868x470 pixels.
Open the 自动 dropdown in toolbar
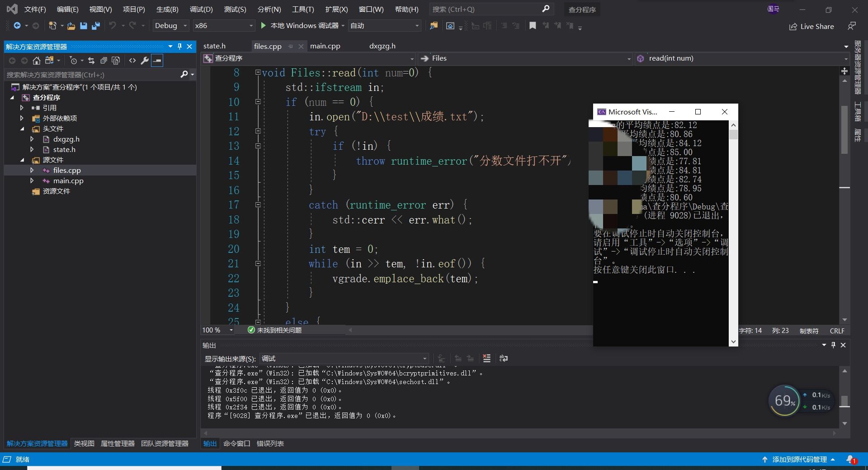click(385, 26)
